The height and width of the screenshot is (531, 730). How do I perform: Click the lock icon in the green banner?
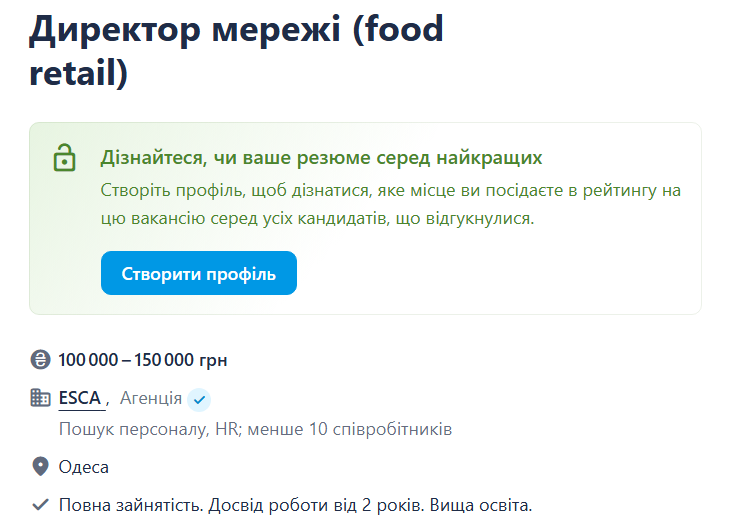64,158
